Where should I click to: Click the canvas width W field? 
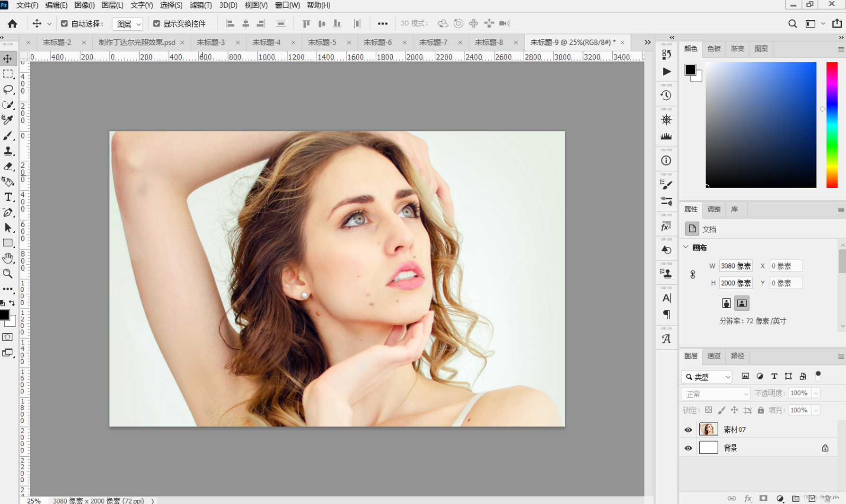click(736, 266)
